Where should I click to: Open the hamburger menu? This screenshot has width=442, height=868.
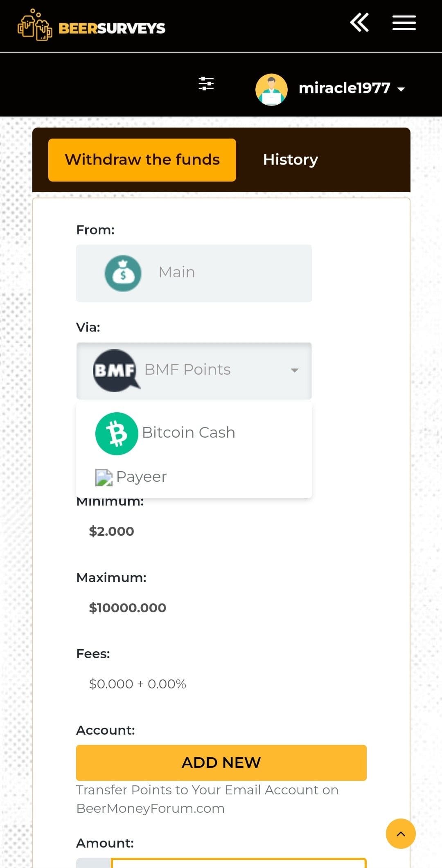pos(404,23)
